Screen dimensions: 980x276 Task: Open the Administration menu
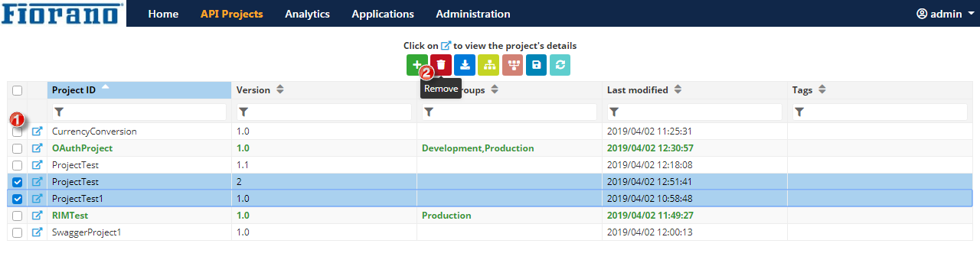point(473,14)
